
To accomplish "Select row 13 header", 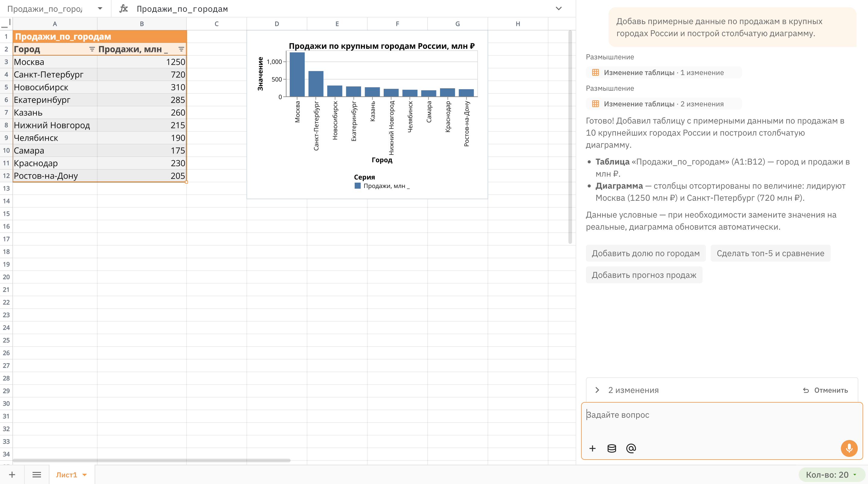I will [x=6, y=188].
